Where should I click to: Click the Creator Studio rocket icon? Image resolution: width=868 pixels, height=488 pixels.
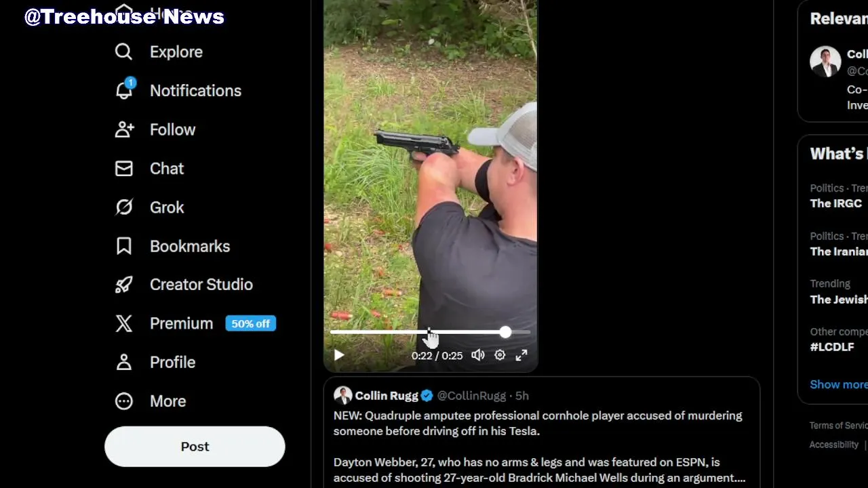[123, 285]
